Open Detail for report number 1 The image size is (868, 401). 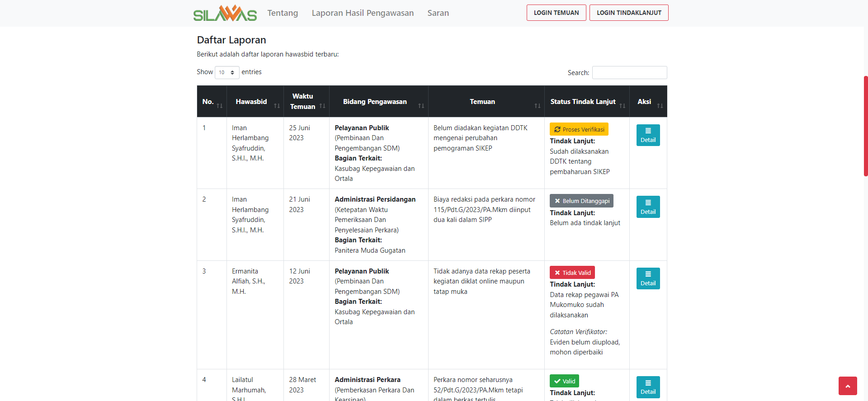pyautogui.click(x=648, y=135)
